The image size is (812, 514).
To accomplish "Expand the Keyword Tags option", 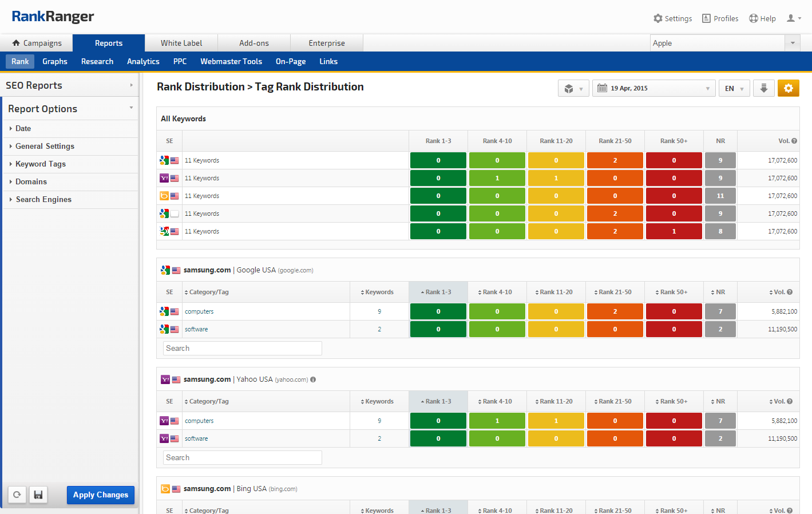I will [x=40, y=164].
